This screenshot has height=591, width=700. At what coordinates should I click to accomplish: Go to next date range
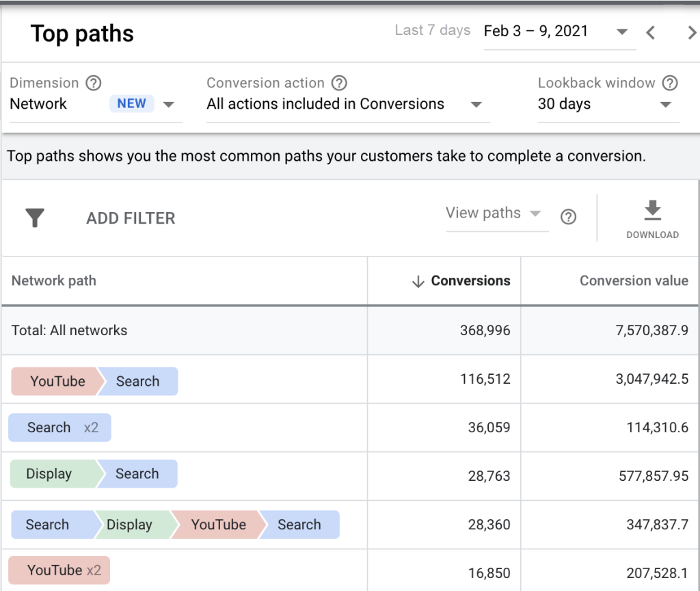click(691, 32)
